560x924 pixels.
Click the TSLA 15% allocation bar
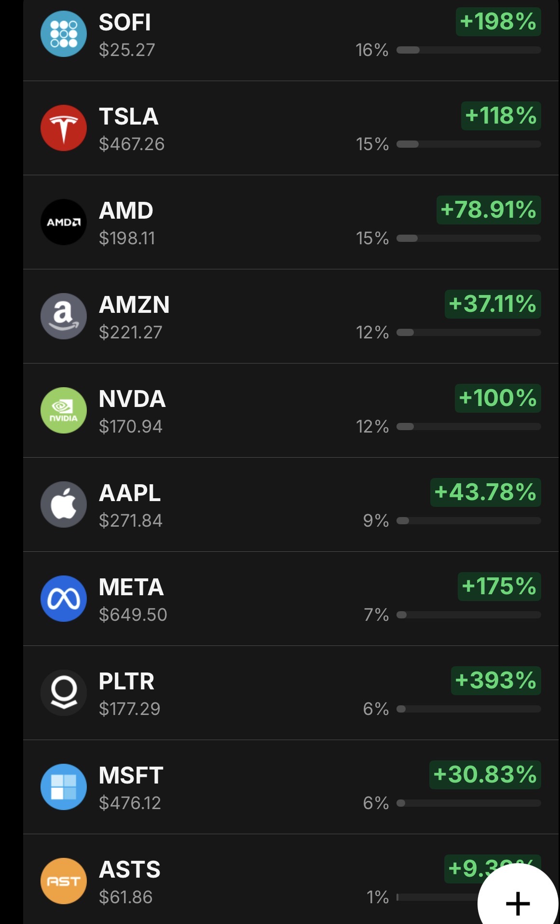pos(468,144)
